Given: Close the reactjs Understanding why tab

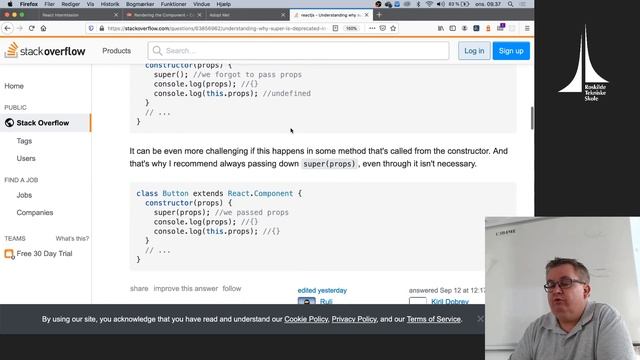Looking at the screenshot, I should click(366, 15).
